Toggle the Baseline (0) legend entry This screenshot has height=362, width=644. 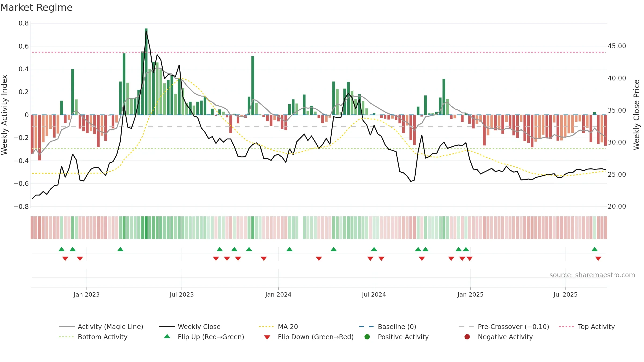(x=387, y=327)
